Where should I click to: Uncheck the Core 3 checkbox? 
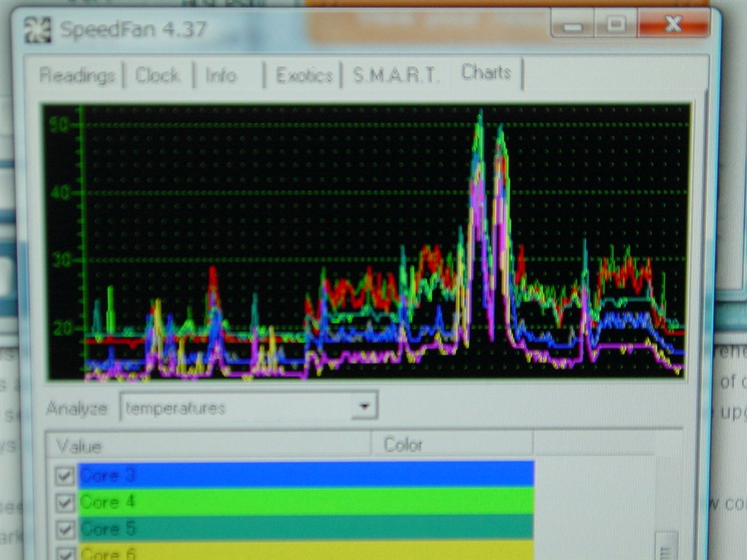click(64, 475)
